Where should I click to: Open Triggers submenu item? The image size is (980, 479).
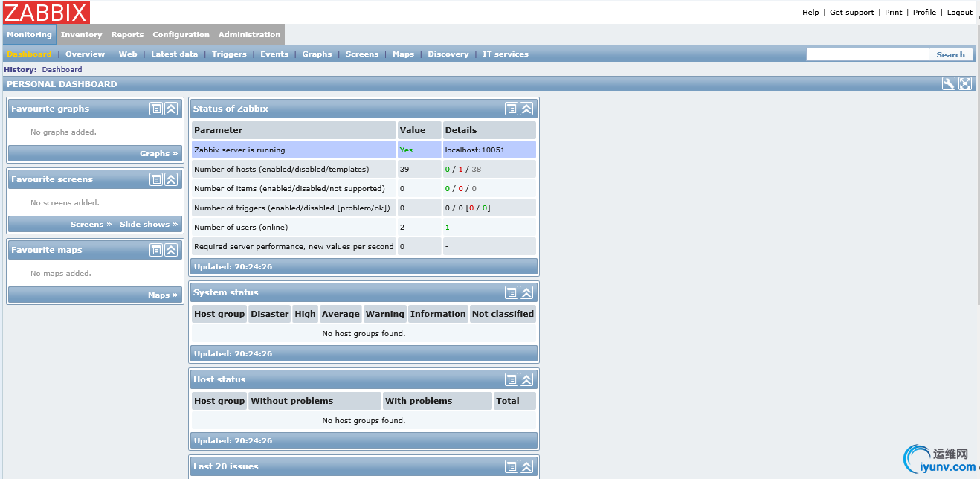(x=229, y=54)
